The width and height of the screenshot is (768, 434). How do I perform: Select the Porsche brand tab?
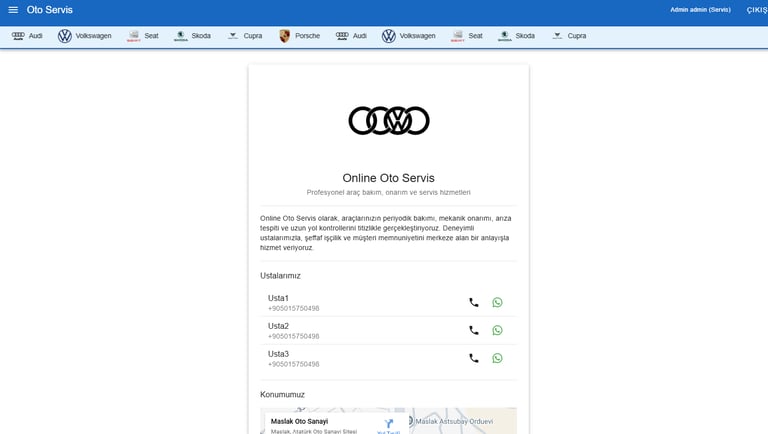(299, 36)
